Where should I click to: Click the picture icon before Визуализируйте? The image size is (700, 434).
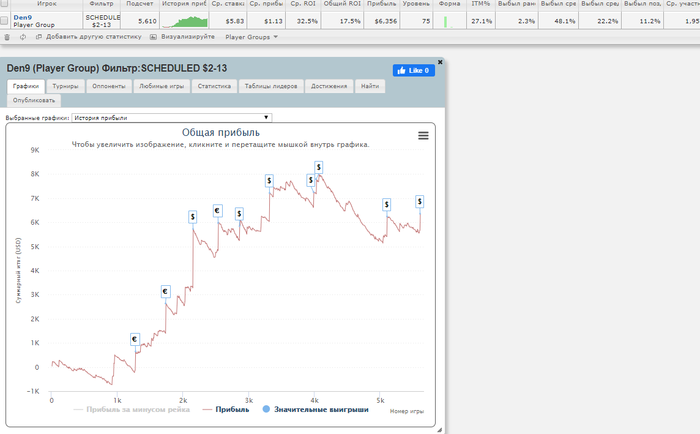click(153, 37)
